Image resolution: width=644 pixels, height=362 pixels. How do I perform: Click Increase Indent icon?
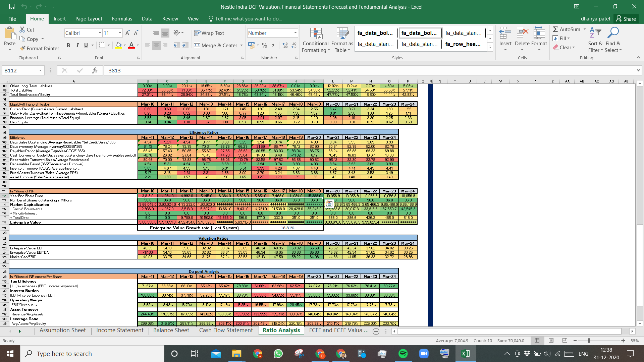tap(185, 45)
